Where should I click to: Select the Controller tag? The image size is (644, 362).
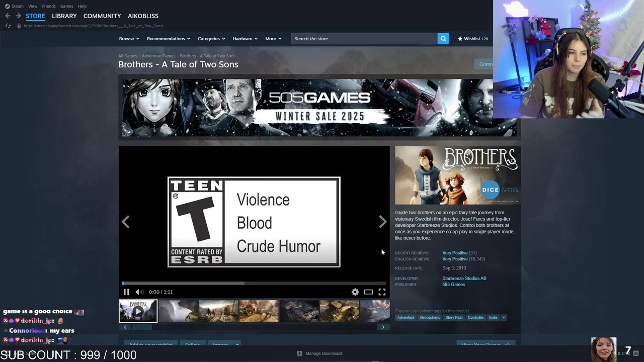point(475,317)
